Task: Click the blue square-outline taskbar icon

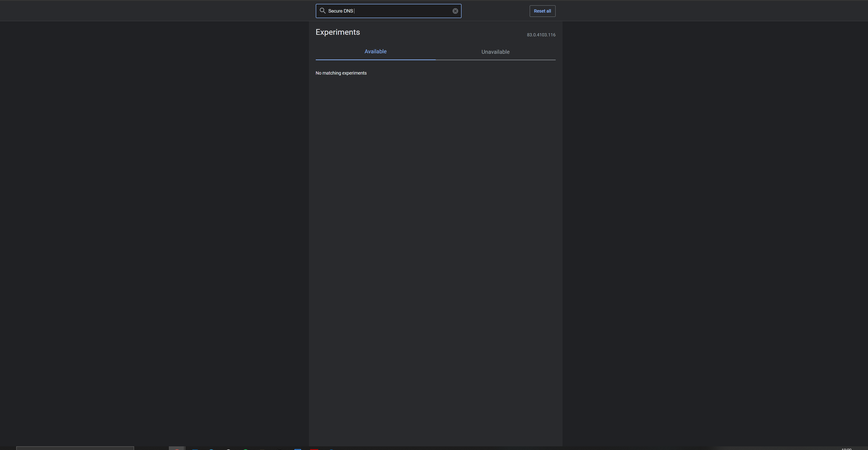Action: pyautogui.click(x=297, y=449)
